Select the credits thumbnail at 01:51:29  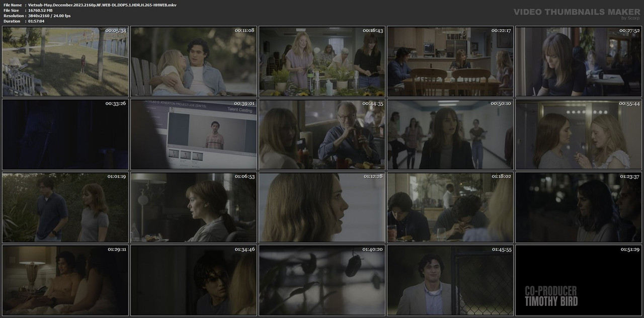[x=579, y=280]
